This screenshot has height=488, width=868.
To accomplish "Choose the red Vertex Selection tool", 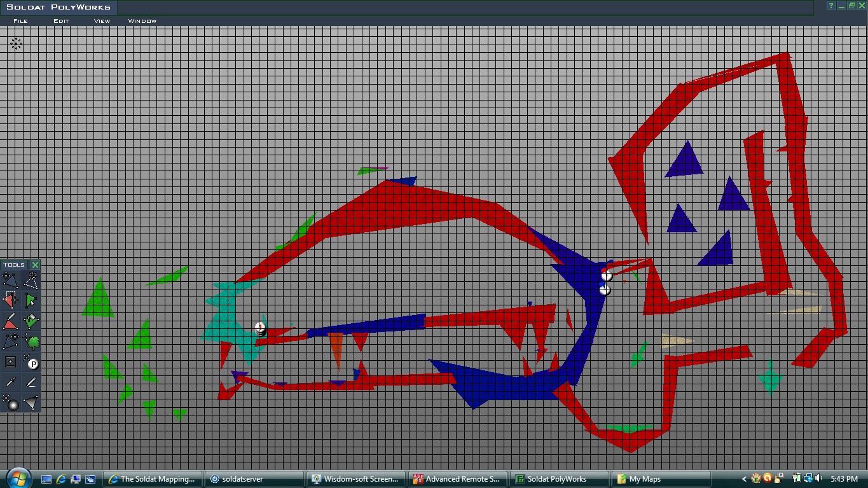I will (x=10, y=300).
